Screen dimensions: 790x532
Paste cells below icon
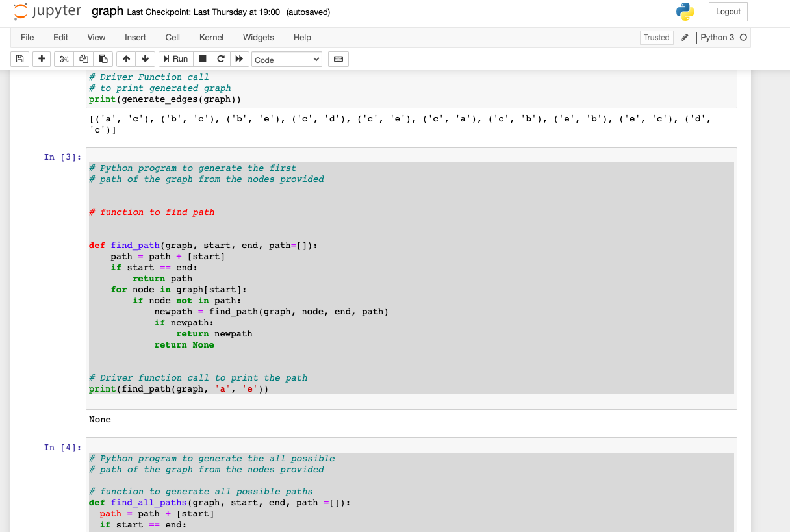coord(103,59)
